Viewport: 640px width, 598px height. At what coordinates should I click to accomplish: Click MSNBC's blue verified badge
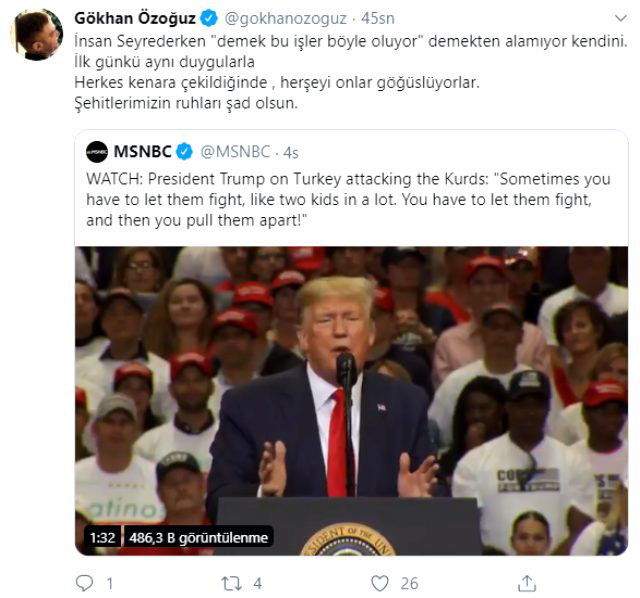184,152
